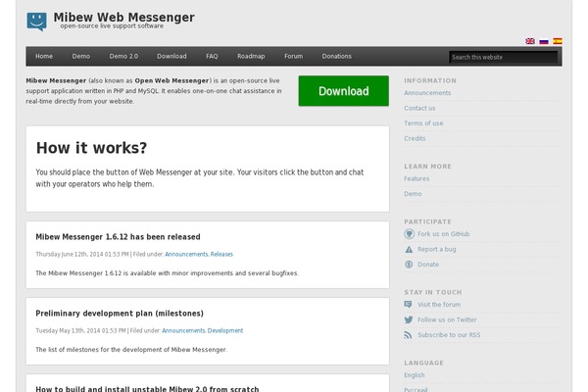This screenshot has width=588, height=392.
Task: Select English under Language
Action: click(x=415, y=375)
